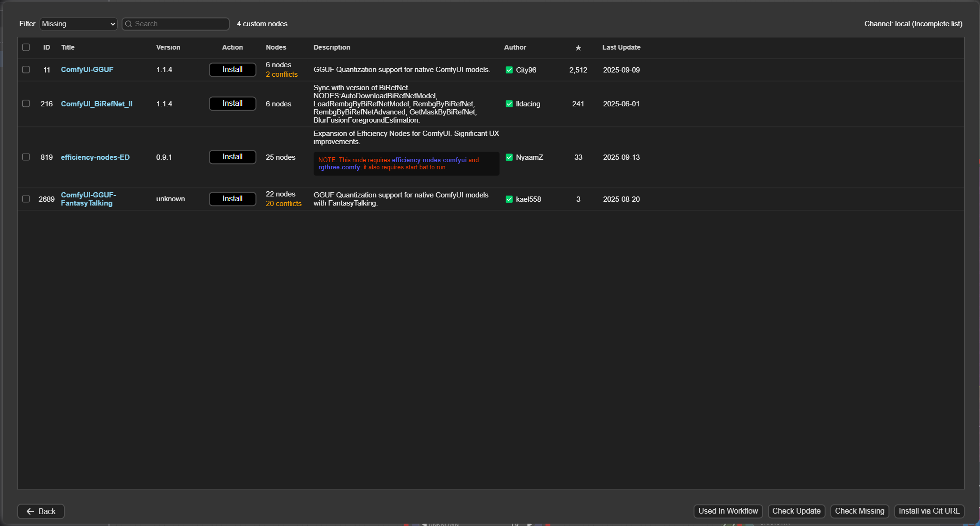Screen dimensions: 980x526
Task: Click the '6 nodes' count for ComfyUI-GGUF
Action: [279, 65]
